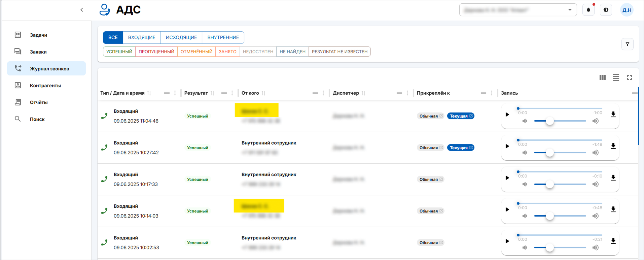This screenshot has width=644, height=260.
Task: Open the table filter funnel icon
Action: 627,44
